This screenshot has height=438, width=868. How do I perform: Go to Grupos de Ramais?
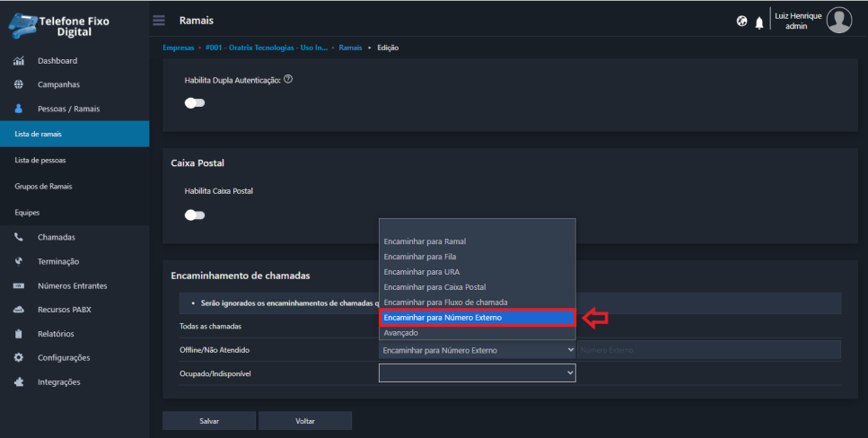pyautogui.click(x=43, y=187)
